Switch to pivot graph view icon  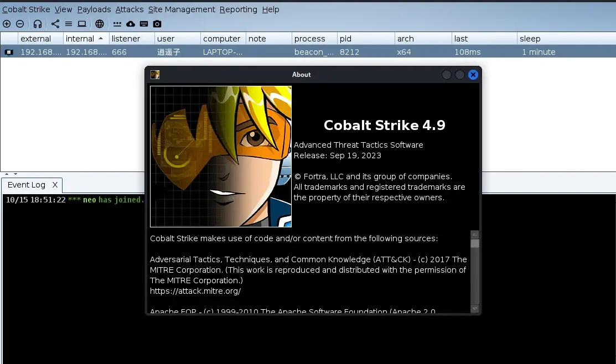point(55,24)
